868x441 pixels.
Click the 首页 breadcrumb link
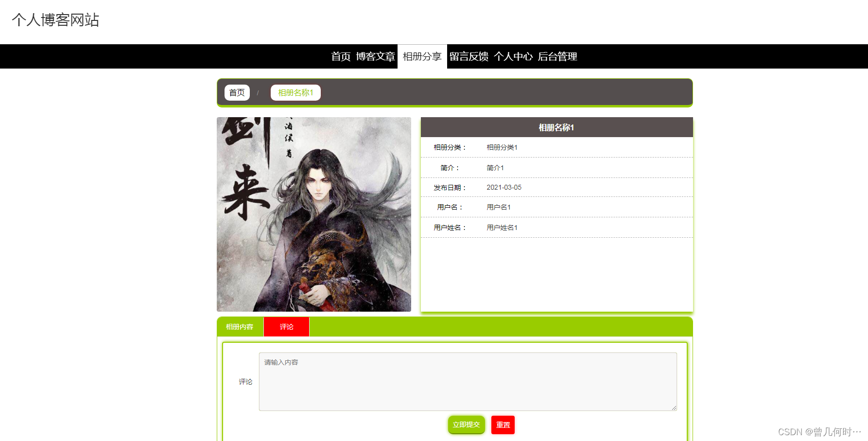pos(237,92)
